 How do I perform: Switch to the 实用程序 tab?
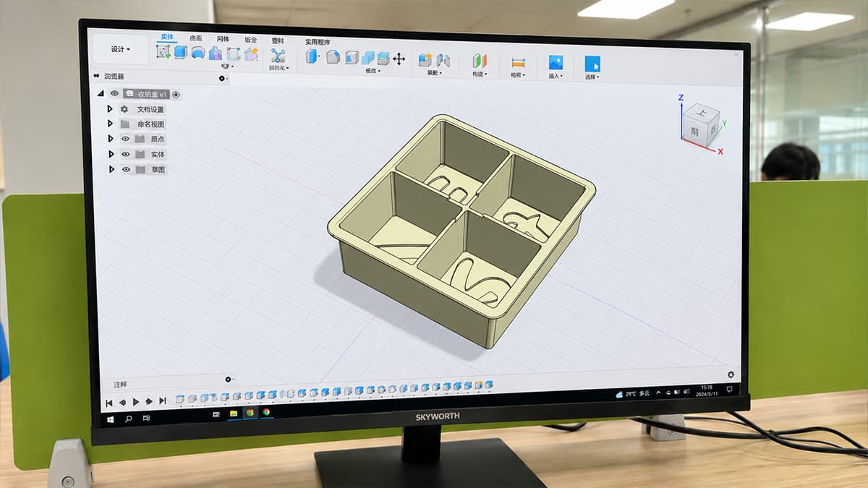318,42
